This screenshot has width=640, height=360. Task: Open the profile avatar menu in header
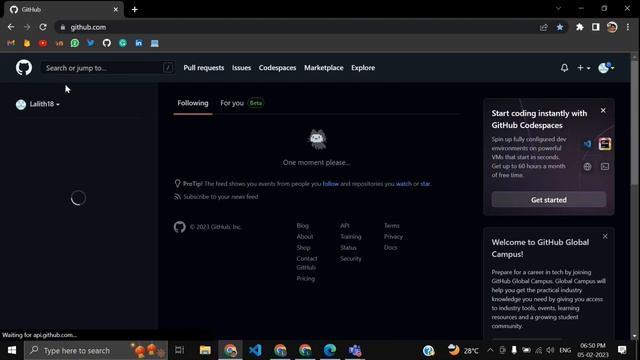point(606,68)
